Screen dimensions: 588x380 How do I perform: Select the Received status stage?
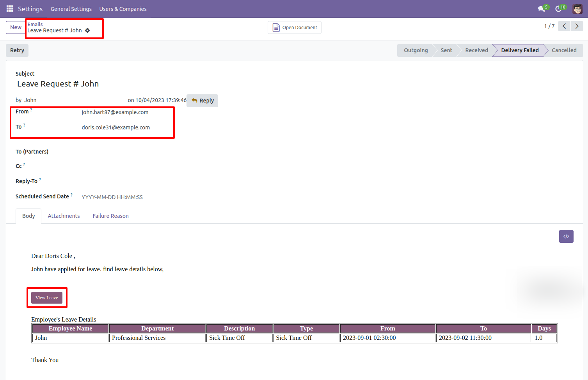coord(476,50)
